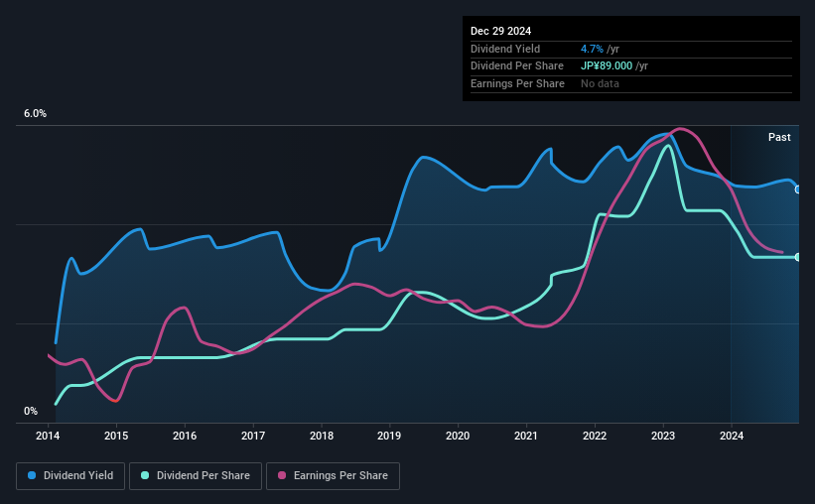Image resolution: width=815 pixels, height=504 pixels.
Task: Click the blue Dividend Yield legend dot
Action: click(x=32, y=475)
